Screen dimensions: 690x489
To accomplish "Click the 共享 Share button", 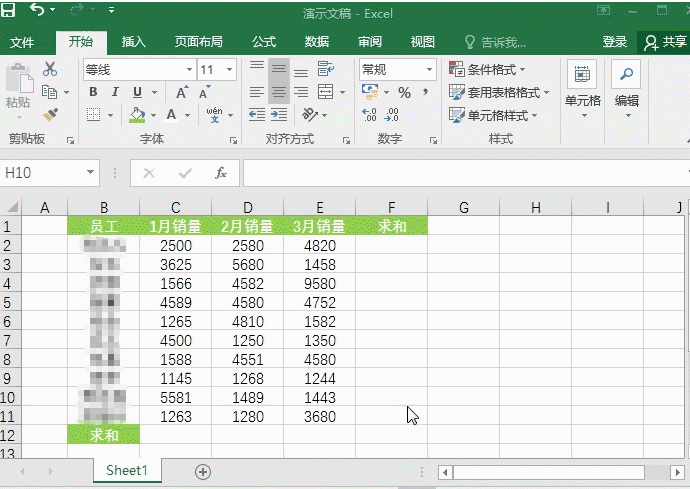I will pos(664,42).
